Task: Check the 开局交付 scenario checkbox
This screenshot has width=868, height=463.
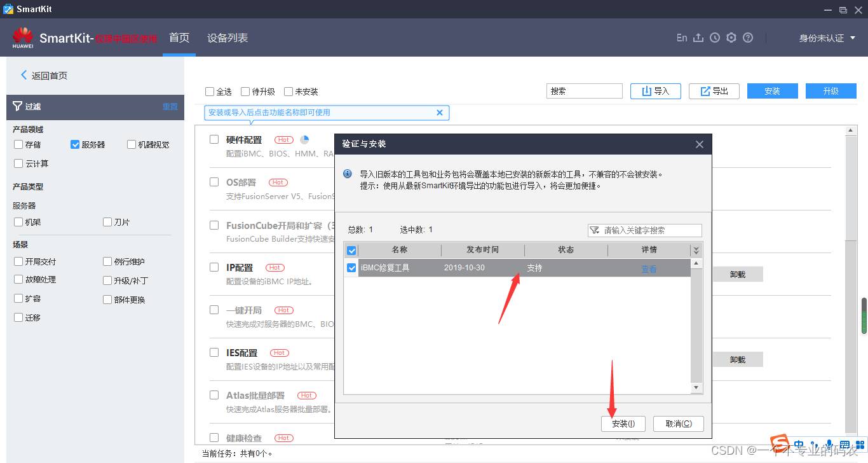Action: (x=18, y=261)
